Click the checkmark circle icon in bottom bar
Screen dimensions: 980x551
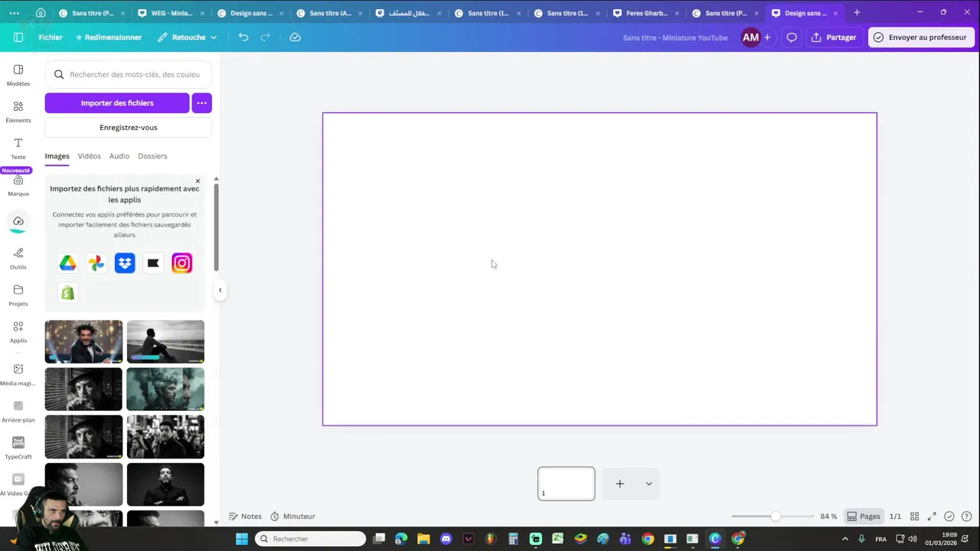(x=949, y=517)
